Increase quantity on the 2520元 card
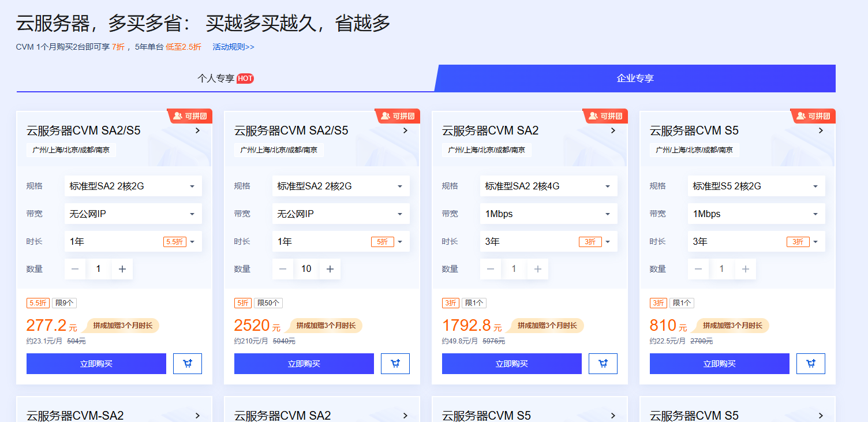Image resolution: width=868 pixels, height=422 pixels. (330, 269)
